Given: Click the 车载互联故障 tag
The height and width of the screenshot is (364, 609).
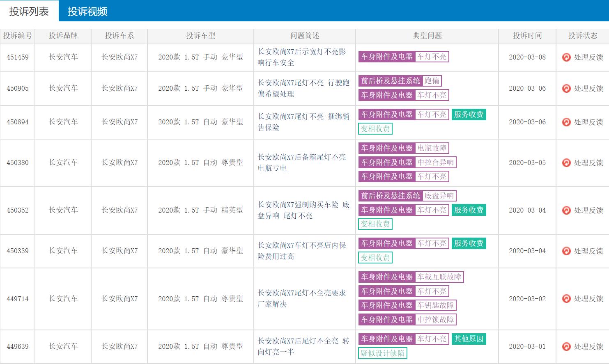Looking at the screenshot, I should pos(439,277).
